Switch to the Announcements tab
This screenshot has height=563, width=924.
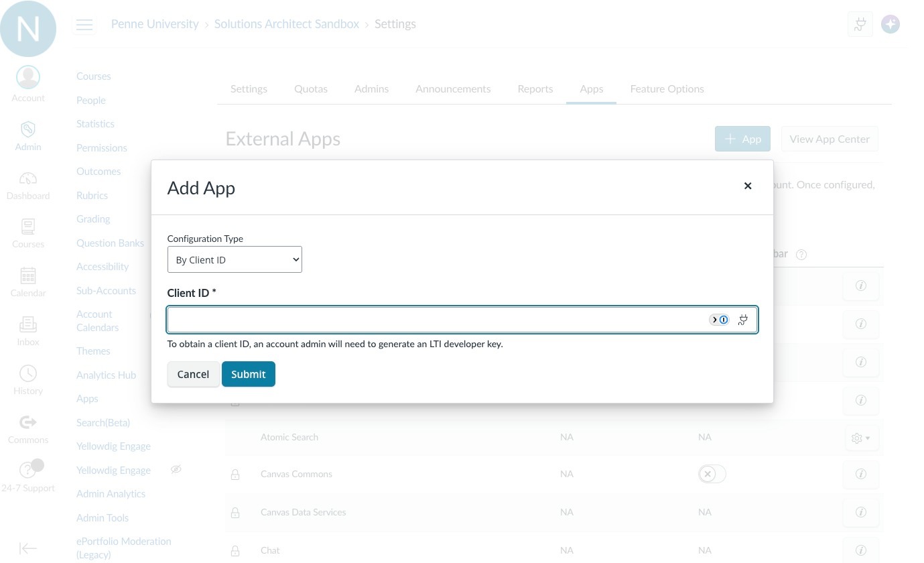tap(453, 88)
